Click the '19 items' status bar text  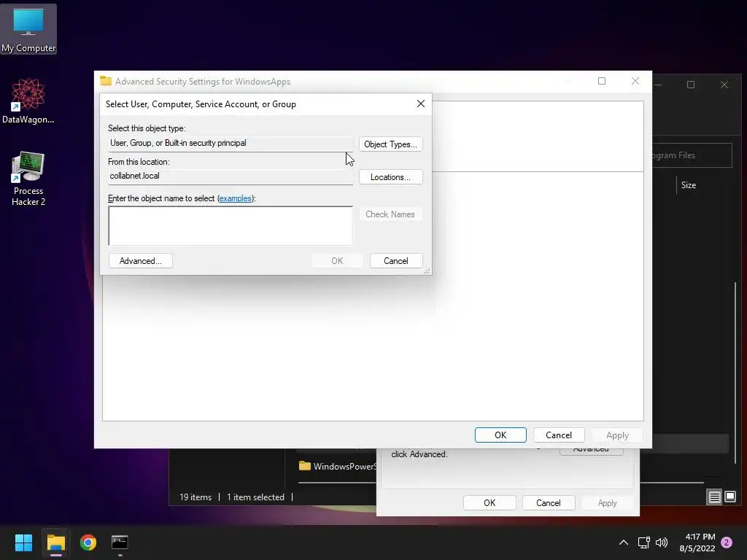196,497
